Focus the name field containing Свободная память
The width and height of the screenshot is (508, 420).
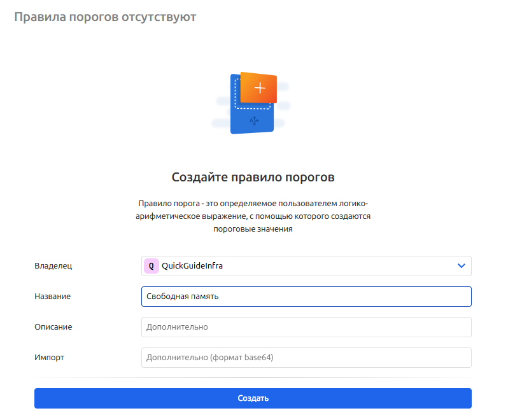pyautogui.click(x=306, y=297)
